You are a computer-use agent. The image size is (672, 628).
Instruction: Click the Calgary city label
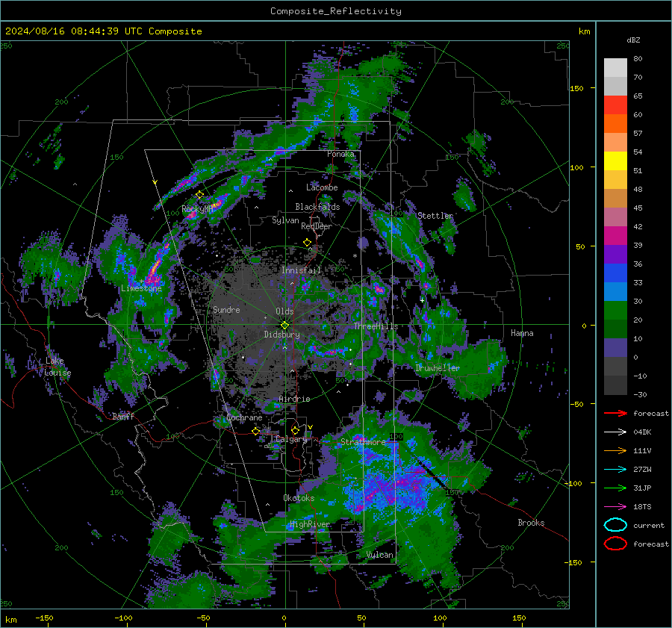click(291, 439)
